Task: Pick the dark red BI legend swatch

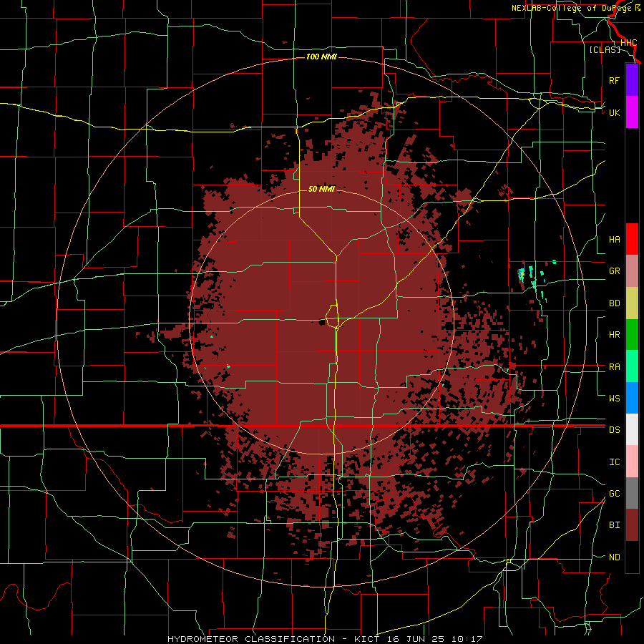Action: pos(632,525)
